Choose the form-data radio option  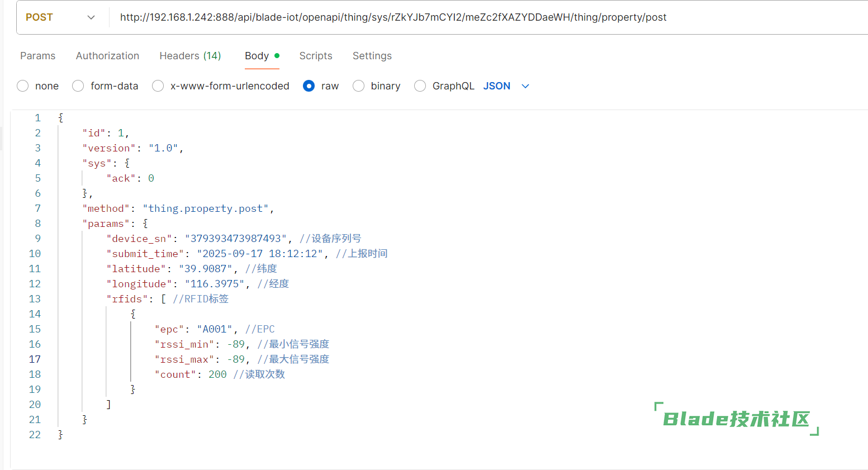(x=78, y=86)
